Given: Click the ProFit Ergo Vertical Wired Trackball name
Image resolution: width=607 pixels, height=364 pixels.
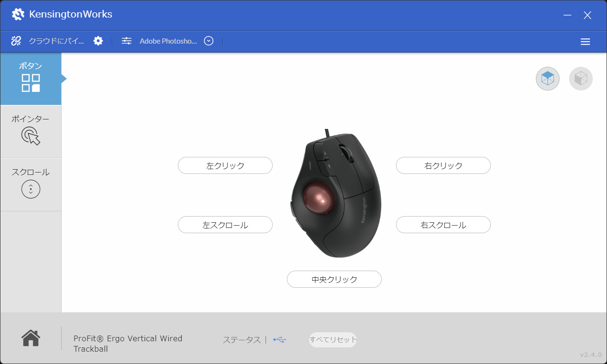Looking at the screenshot, I should [128, 344].
